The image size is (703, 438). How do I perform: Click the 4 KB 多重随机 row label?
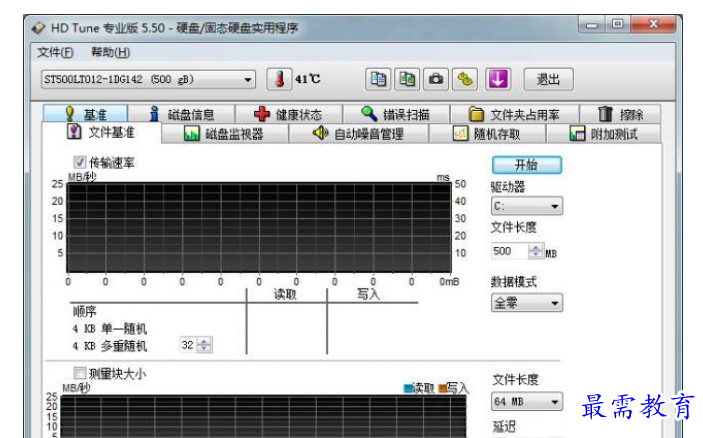point(110,346)
